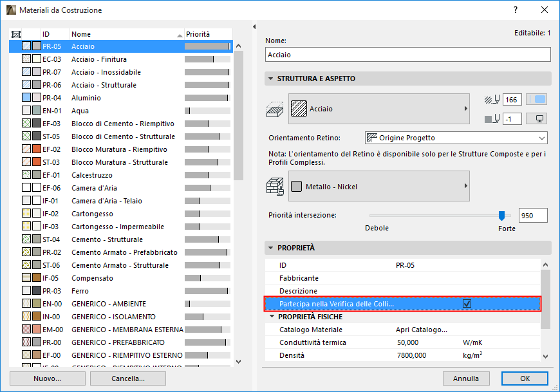The width and height of the screenshot is (560, 392).
Task: Click the Metallo - Nickel surface preview swatch
Action: click(297, 187)
